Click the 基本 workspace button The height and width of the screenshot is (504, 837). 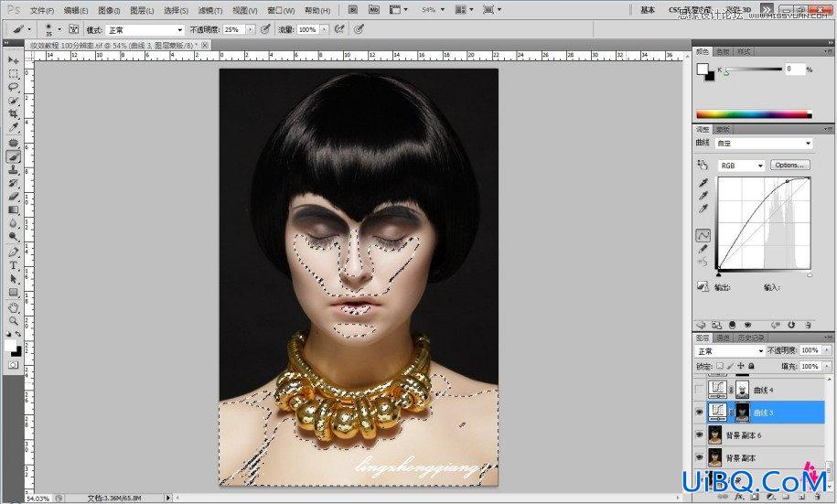(648, 10)
